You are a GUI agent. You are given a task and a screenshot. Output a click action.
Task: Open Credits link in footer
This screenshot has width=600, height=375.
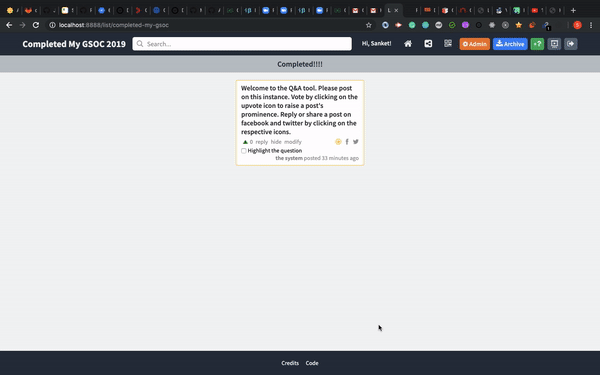[290, 363]
